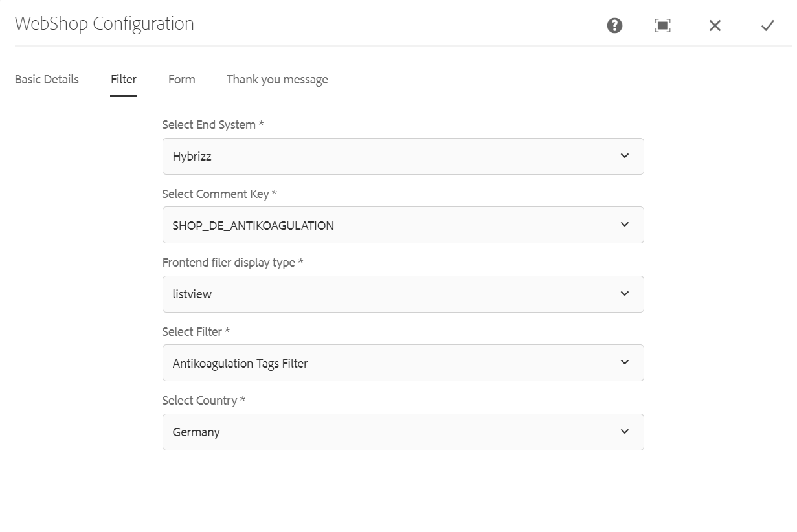Click the WebShop Configuration title
The image size is (797, 532).
(104, 24)
